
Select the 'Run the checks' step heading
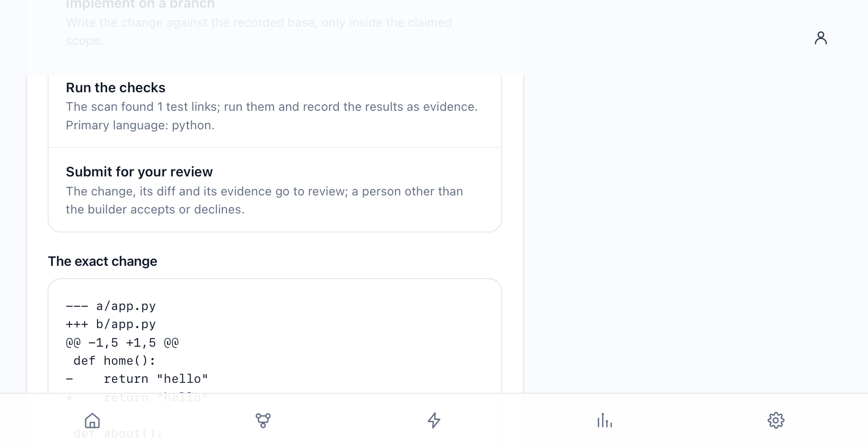116,87
